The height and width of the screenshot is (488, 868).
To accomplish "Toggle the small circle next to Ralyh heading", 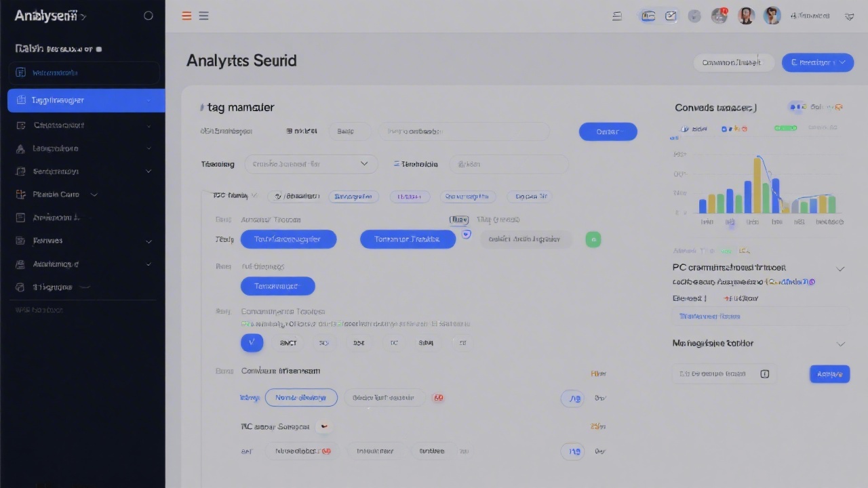I will click(x=98, y=49).
